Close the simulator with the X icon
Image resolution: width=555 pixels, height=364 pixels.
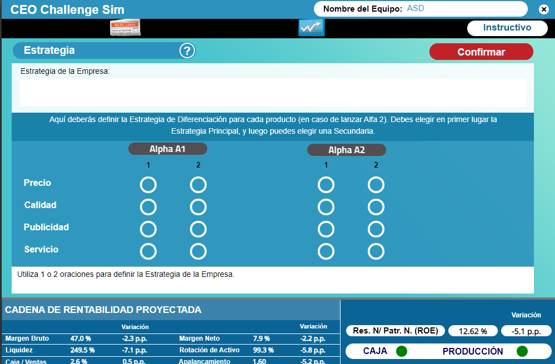544,9
